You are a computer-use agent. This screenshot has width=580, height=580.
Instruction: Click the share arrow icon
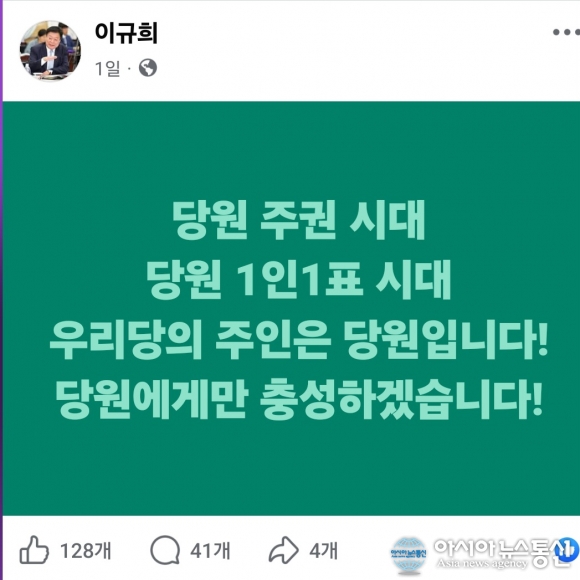pos(283,550)
